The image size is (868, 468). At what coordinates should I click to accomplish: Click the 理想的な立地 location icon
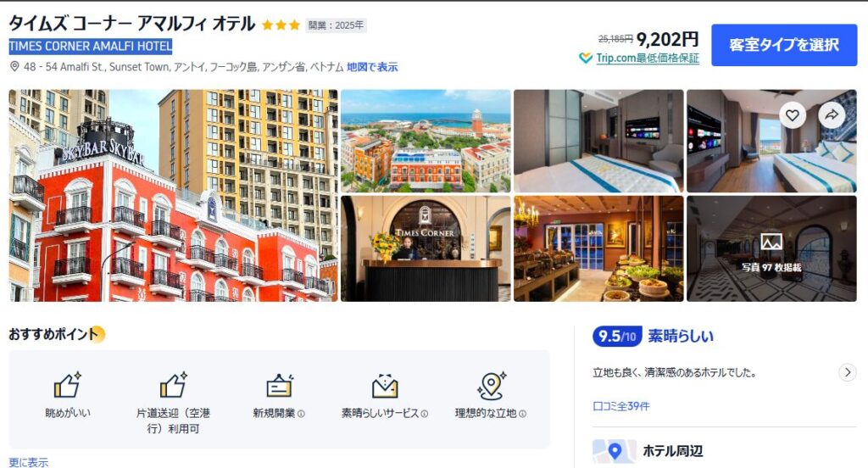coord(491,386)
